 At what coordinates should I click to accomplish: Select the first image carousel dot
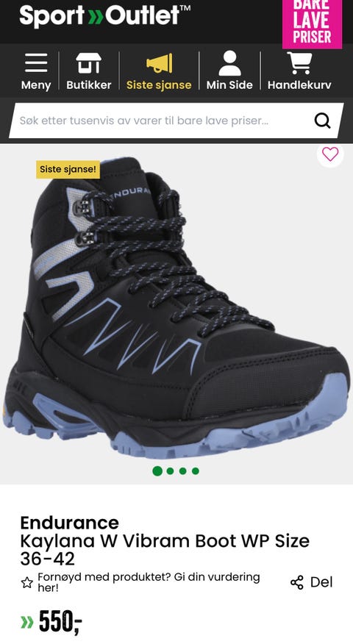coord(157,471)
